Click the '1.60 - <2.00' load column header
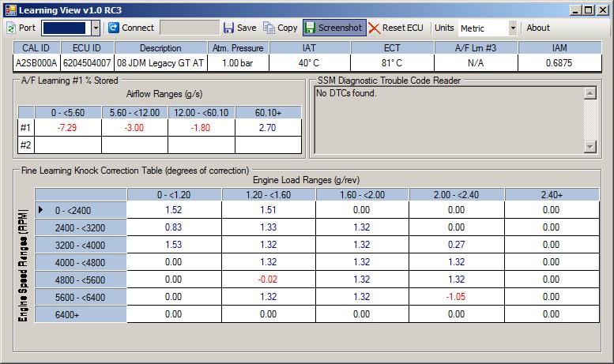614x364 pixels. point(362,194)
